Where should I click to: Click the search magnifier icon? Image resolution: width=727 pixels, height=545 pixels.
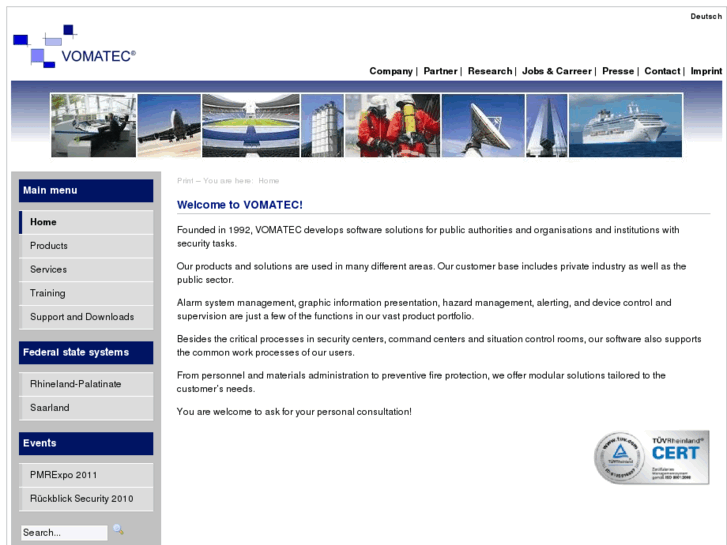point(118,529)
